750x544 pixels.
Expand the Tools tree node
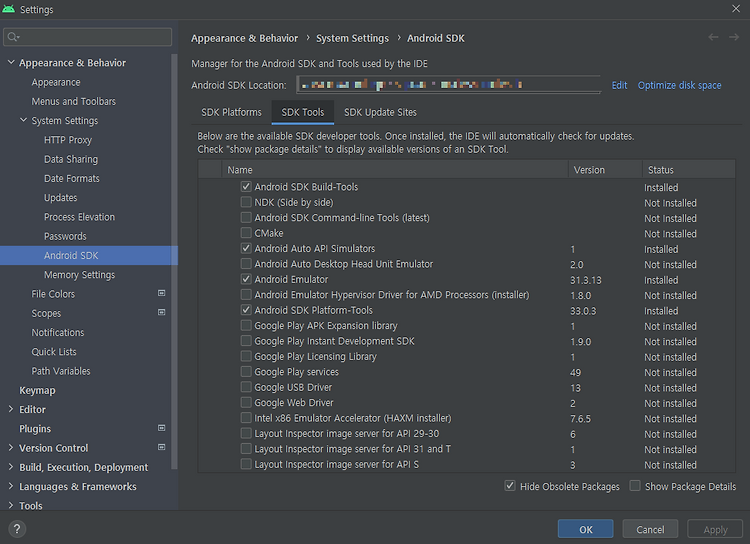(11, 505)
